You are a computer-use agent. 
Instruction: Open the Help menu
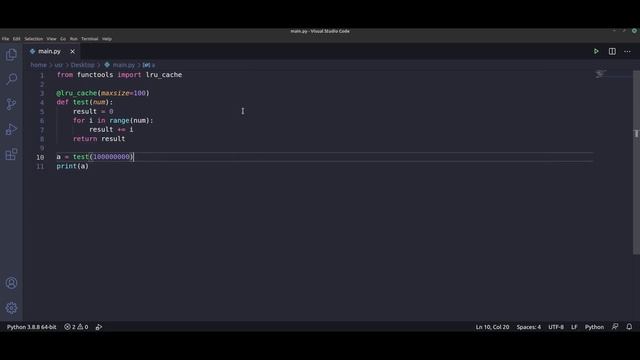pos(107,39)
